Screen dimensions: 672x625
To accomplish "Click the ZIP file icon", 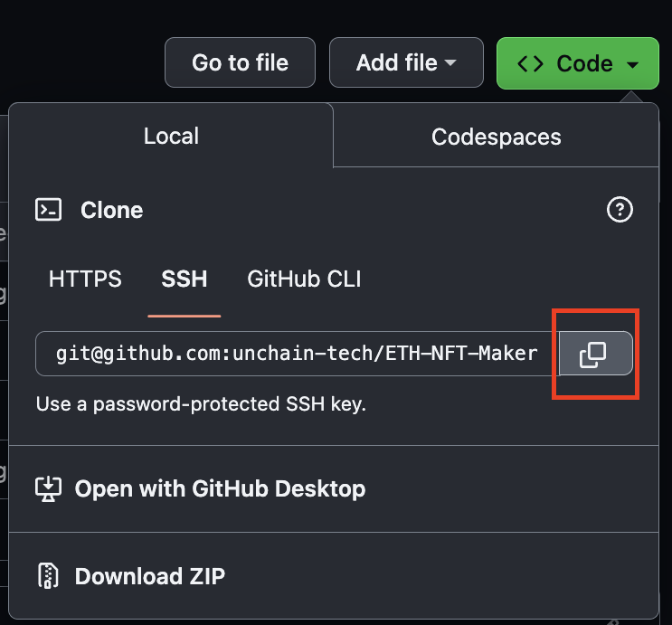I will pyautogui.click(x=48, y=575).
